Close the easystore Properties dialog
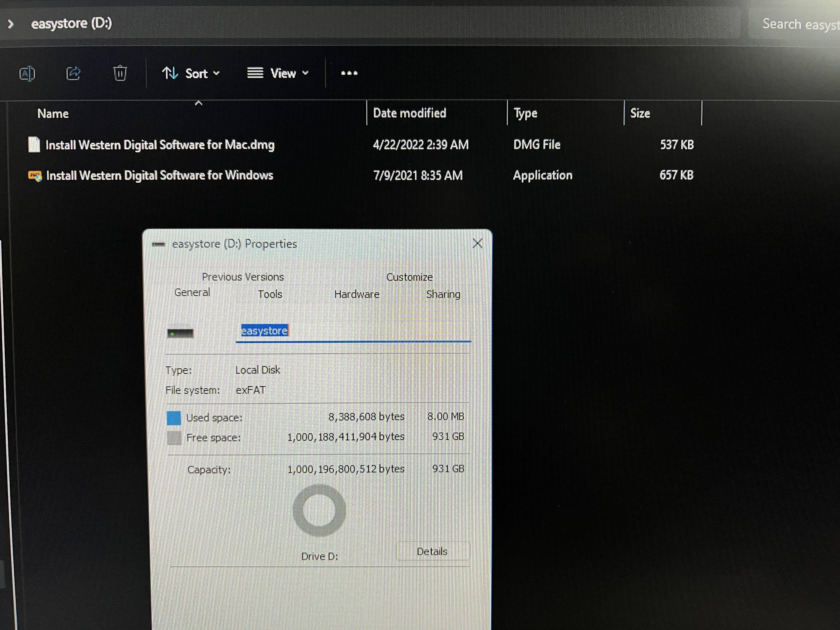 (477, 243)
